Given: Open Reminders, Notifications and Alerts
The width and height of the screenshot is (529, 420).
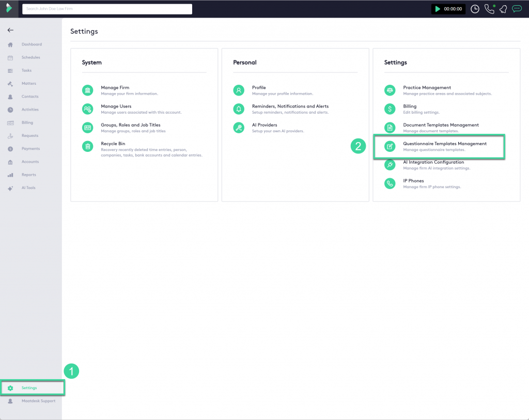Looking at the screenshot, I should (290, 106).
